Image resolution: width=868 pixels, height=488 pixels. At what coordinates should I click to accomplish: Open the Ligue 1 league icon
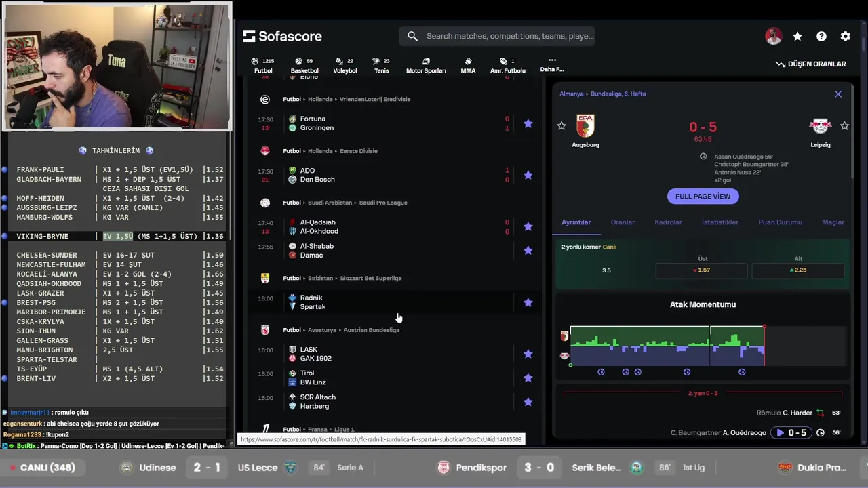click(x=265, y=429)
